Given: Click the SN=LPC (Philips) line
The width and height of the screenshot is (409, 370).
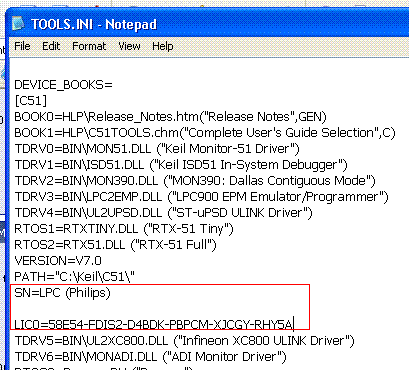Looking at the screenshot, I should (x=62, y=293).
